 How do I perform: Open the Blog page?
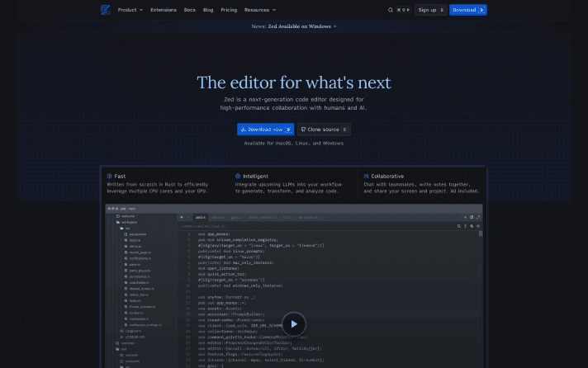point(208,10)
